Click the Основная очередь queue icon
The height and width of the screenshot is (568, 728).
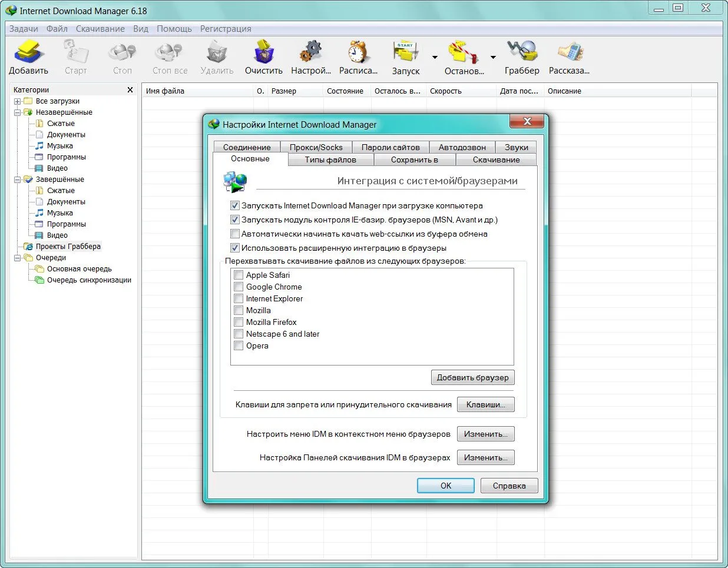(39, 269)
